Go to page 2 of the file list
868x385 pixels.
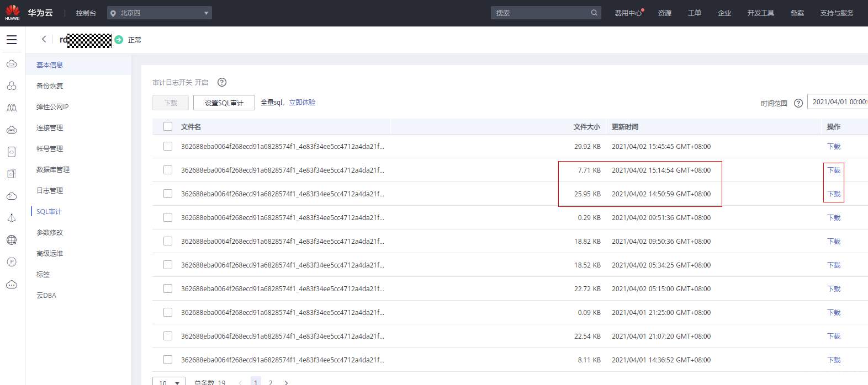click(271, 382)
